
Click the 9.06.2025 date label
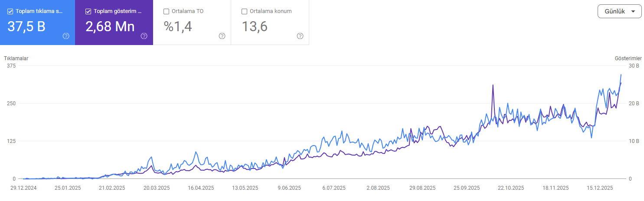pos(289,188)
